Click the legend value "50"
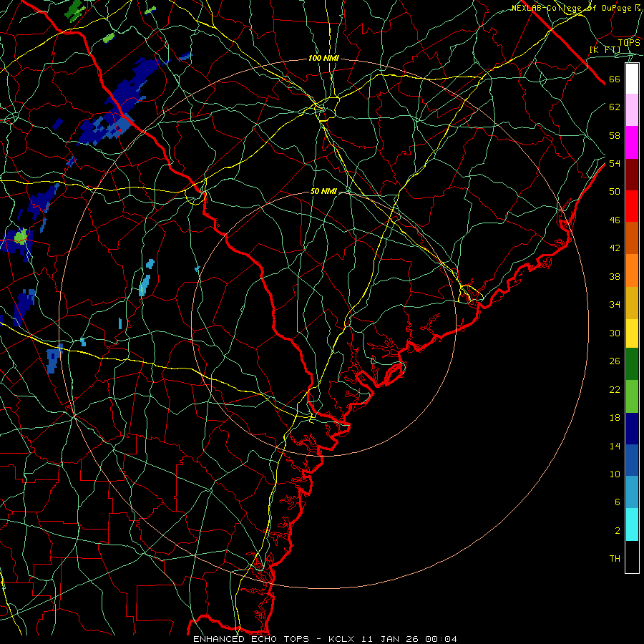644x644 pixels. tap(615, 191)
